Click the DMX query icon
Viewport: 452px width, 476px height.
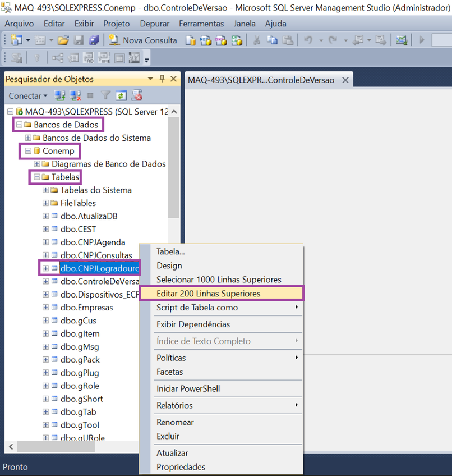coord(221,40)
